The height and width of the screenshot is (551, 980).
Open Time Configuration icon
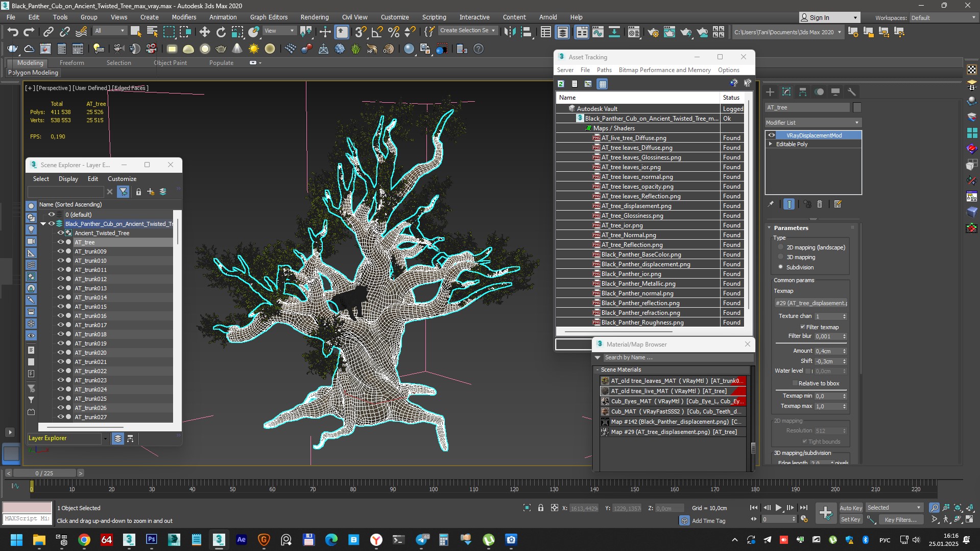(x=804, y=519)
